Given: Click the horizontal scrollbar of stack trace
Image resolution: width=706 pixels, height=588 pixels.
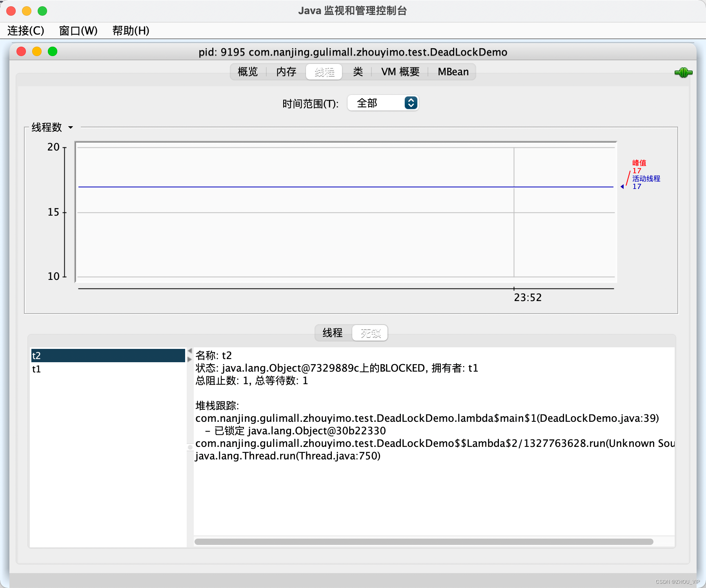Looking at the screenshot, I should [x=424, y=542].
